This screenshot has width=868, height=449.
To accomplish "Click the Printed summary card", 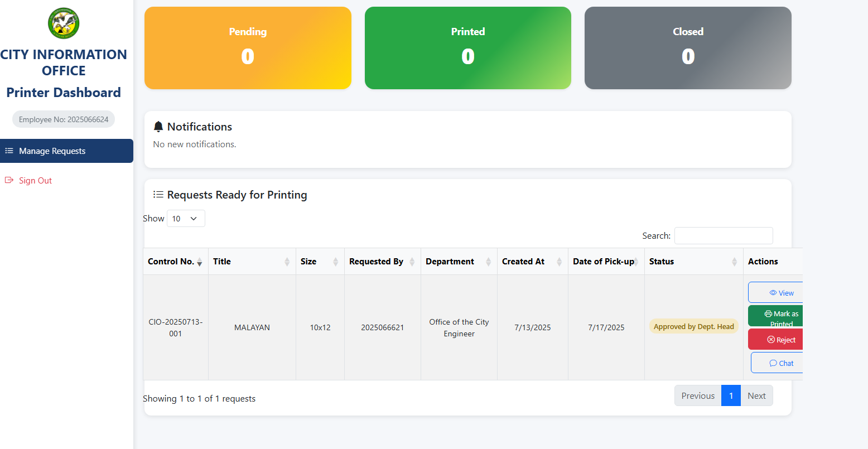I will [468, 48].
